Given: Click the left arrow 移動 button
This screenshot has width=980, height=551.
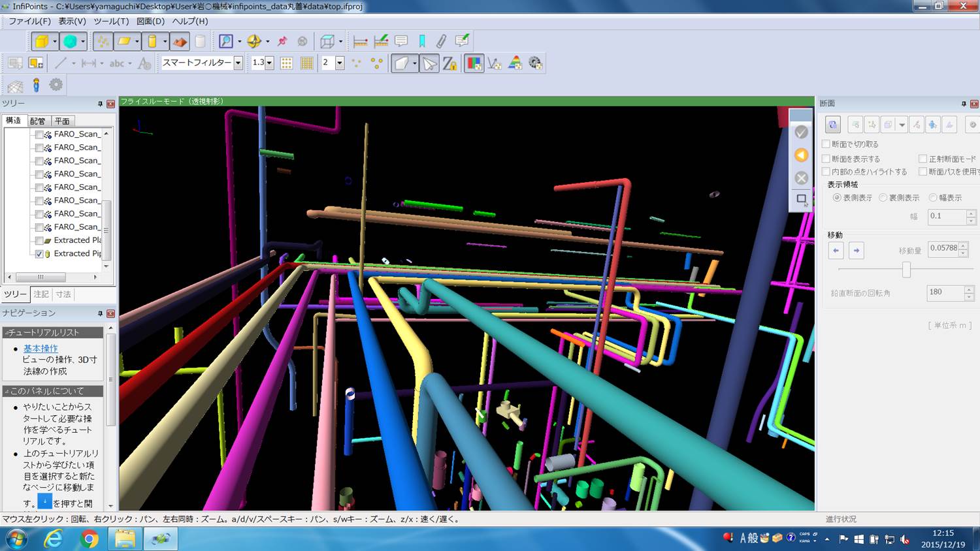Looking at the screenshot, I should coord(836,250).
